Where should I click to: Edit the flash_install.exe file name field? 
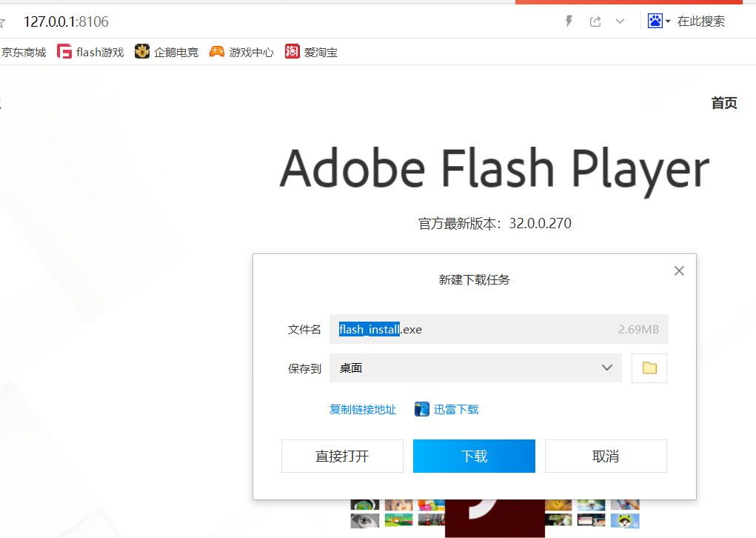tap(498, 329)
